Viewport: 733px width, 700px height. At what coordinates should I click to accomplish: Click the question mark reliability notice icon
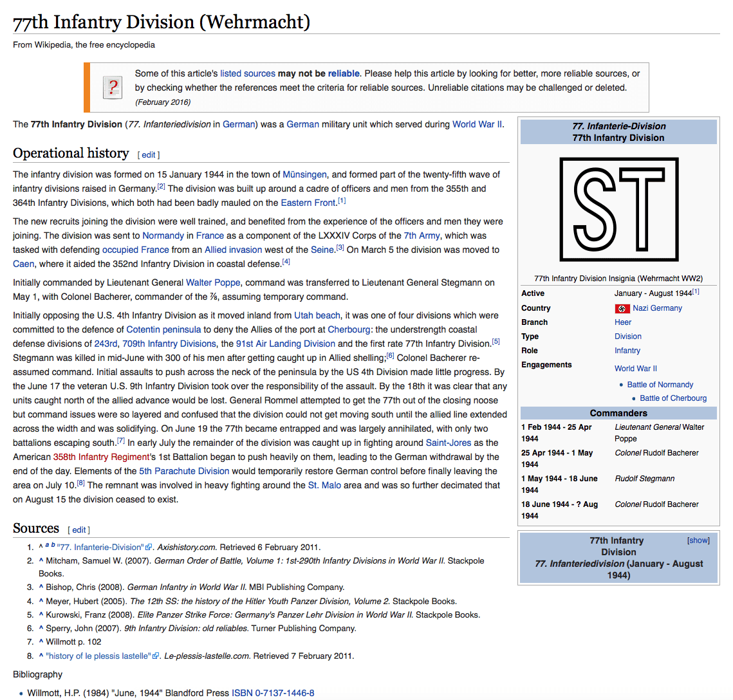click(113, 87)
